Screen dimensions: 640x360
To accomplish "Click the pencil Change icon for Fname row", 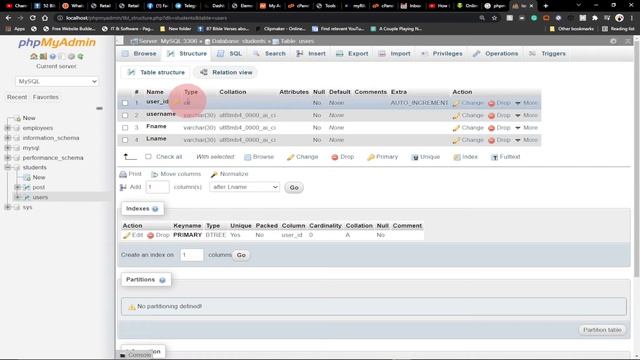I will [456, 128].
